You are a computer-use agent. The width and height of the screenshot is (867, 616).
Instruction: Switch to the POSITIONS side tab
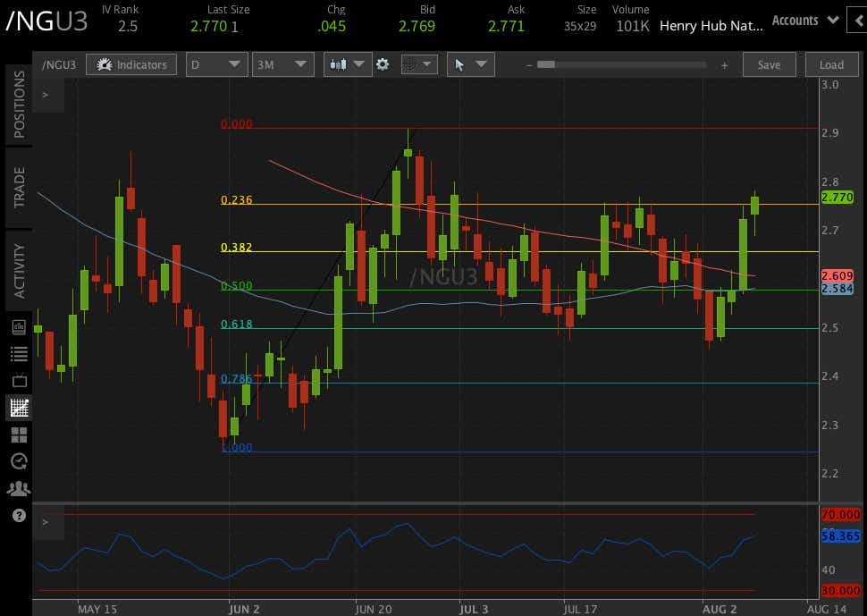tap(19, 104)
